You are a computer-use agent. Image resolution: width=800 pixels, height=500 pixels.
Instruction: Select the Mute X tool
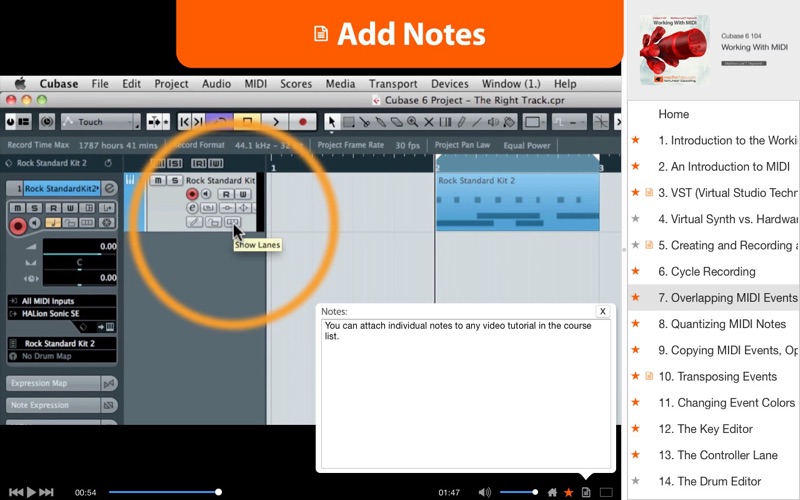coord(429,122)
